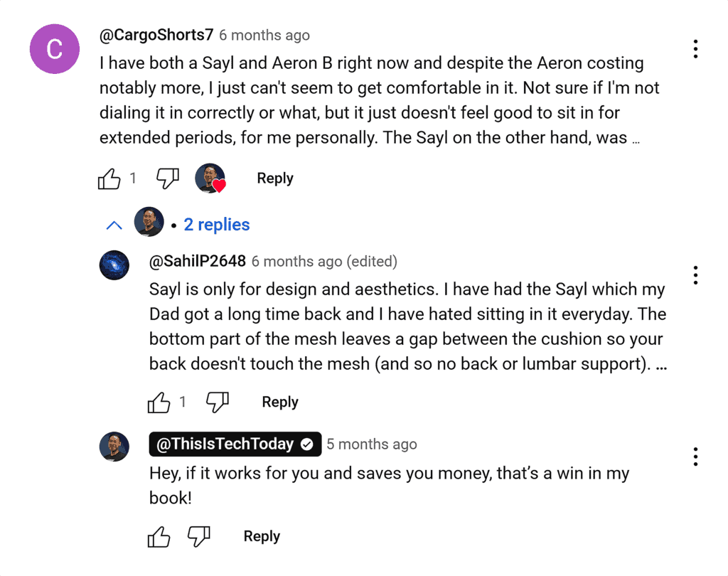
Task: Open options menu for @SahilP2648's reply
Action: 695,275
